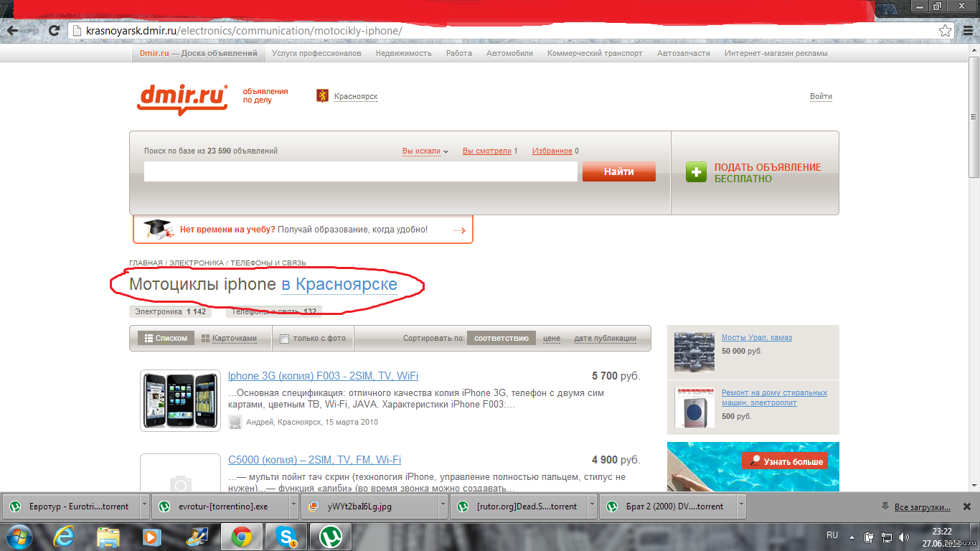Click the site search input field

pyautogui.click(x=361, y=171)
